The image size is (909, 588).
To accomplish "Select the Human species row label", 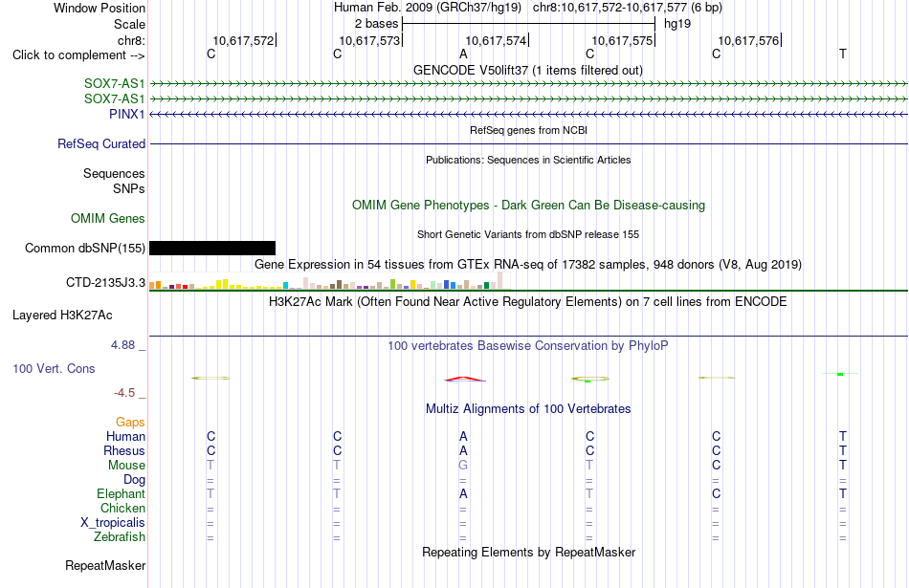I will click(125, 436).
